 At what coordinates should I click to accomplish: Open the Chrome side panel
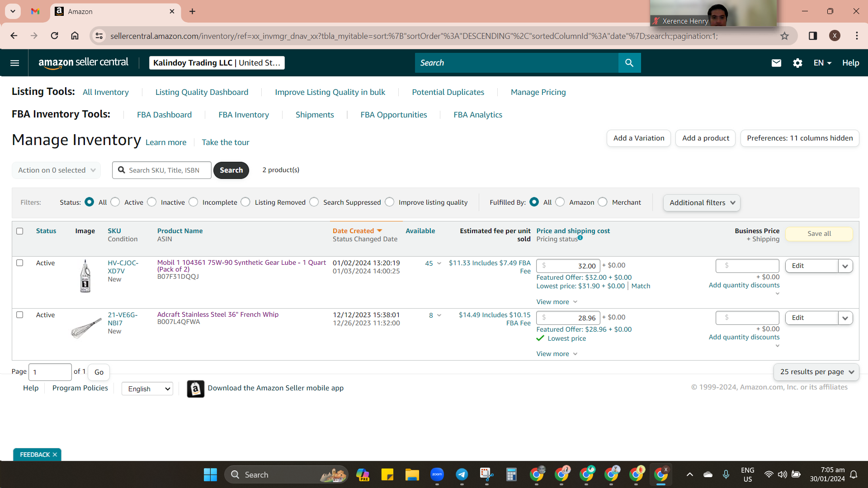click(813, 36)
